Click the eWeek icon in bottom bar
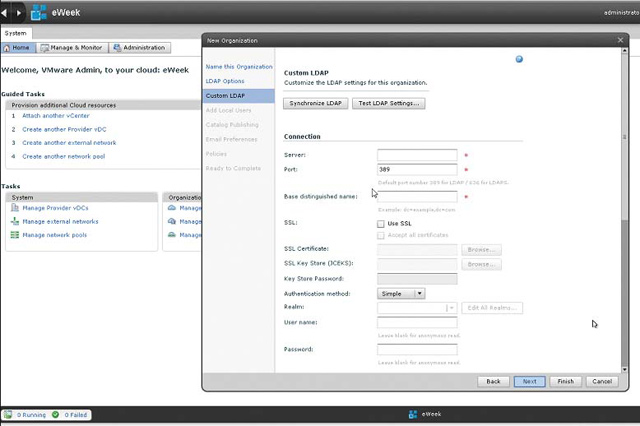 click(x=413, y=414)
